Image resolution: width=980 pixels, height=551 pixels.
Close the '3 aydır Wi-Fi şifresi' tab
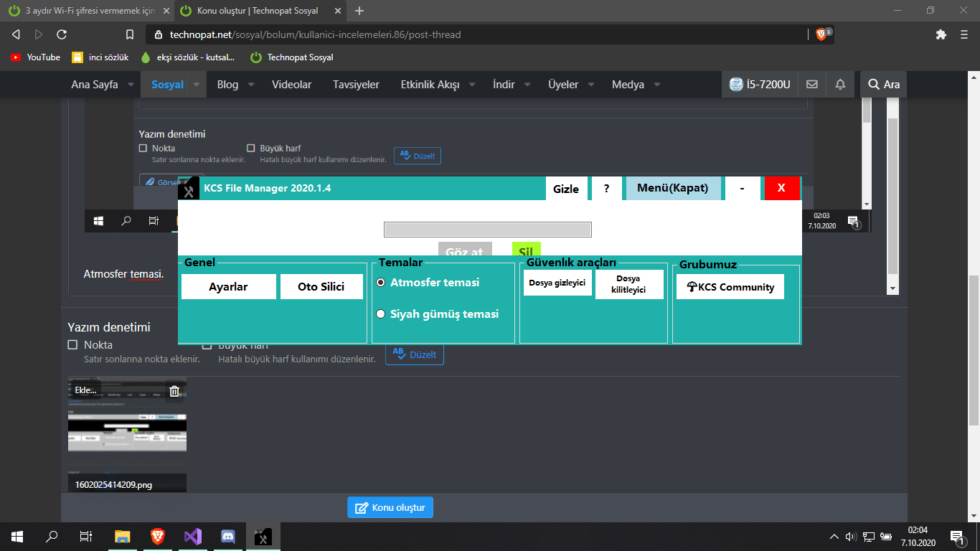(x=166, y=11)
